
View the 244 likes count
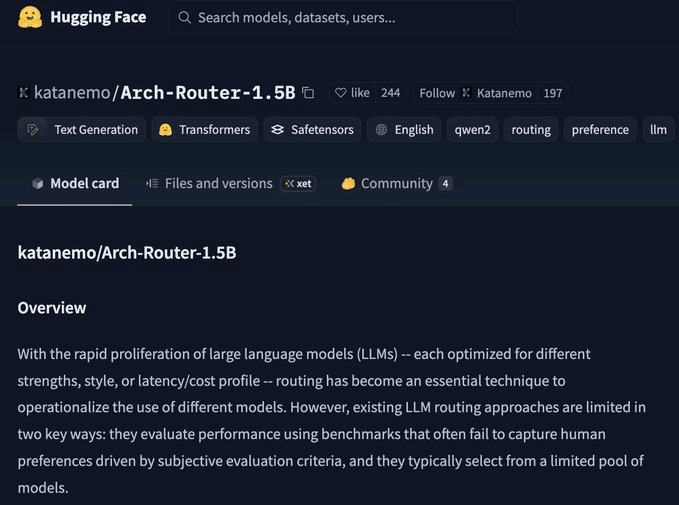tap(391, 93)
